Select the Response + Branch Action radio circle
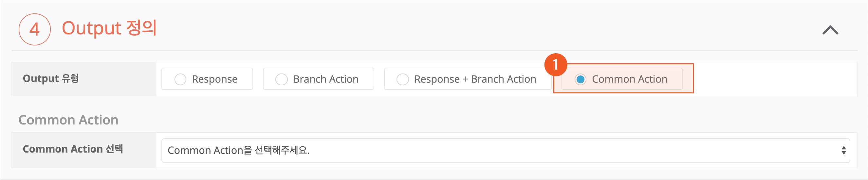The width and height of the screenshot is (868, 180). [402, 79]
